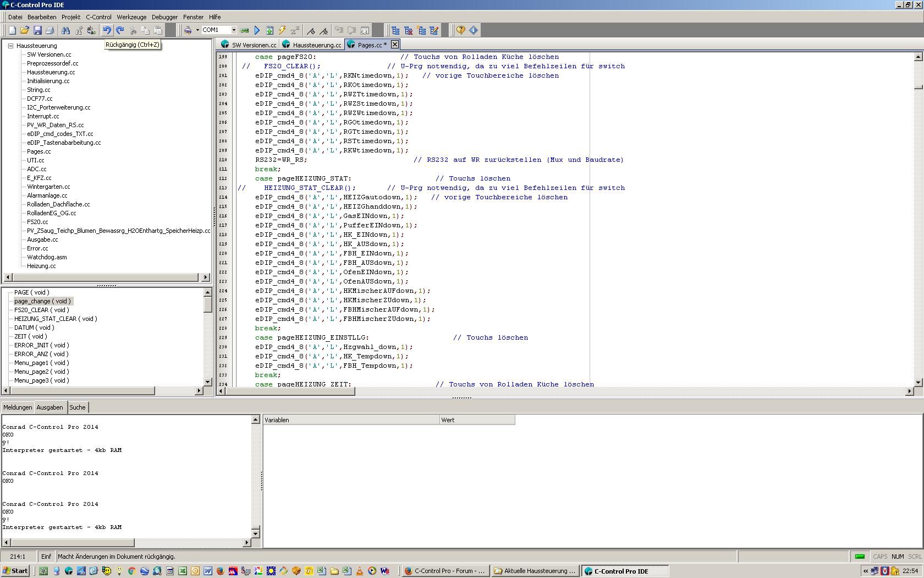The height and width of the screenshot is (578, 924).
Task: Save the file with the floppy disk icon
Action: point(37,30)
